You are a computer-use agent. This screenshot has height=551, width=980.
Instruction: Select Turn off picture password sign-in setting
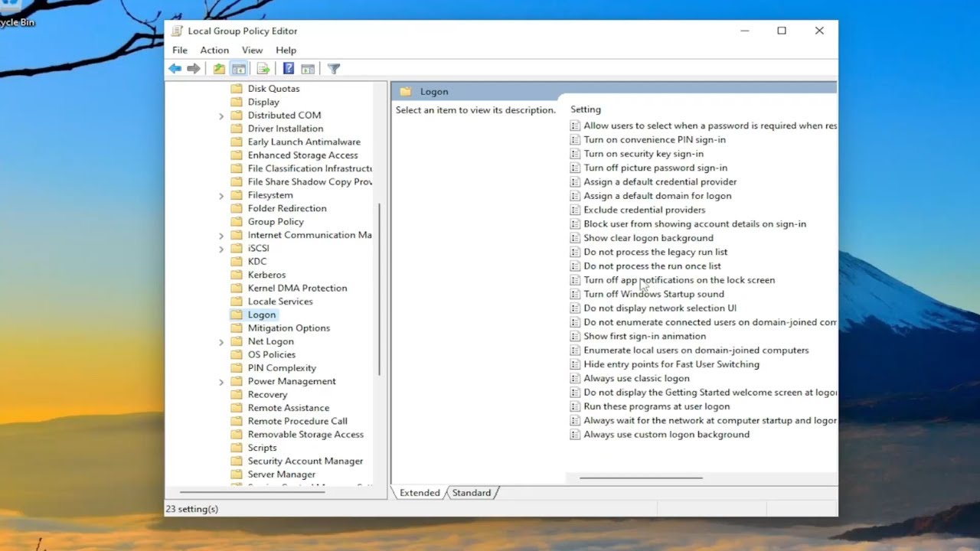(x=655, y=168)
